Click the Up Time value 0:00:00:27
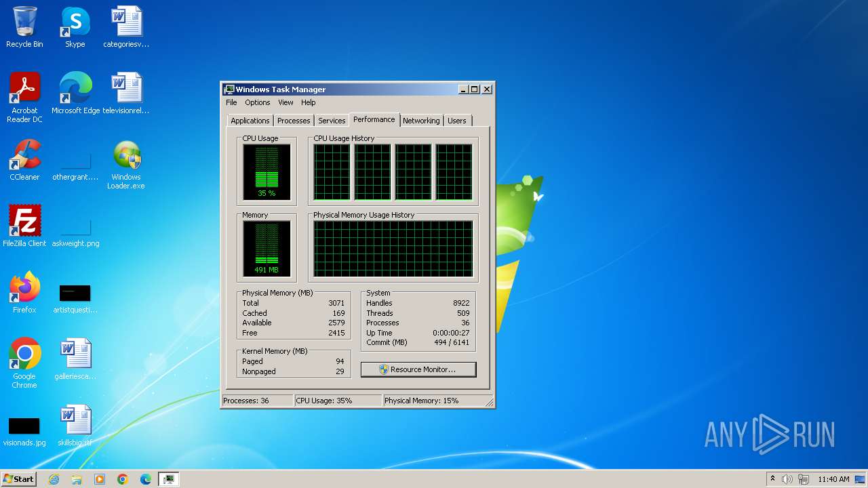 tap(452, 333)
